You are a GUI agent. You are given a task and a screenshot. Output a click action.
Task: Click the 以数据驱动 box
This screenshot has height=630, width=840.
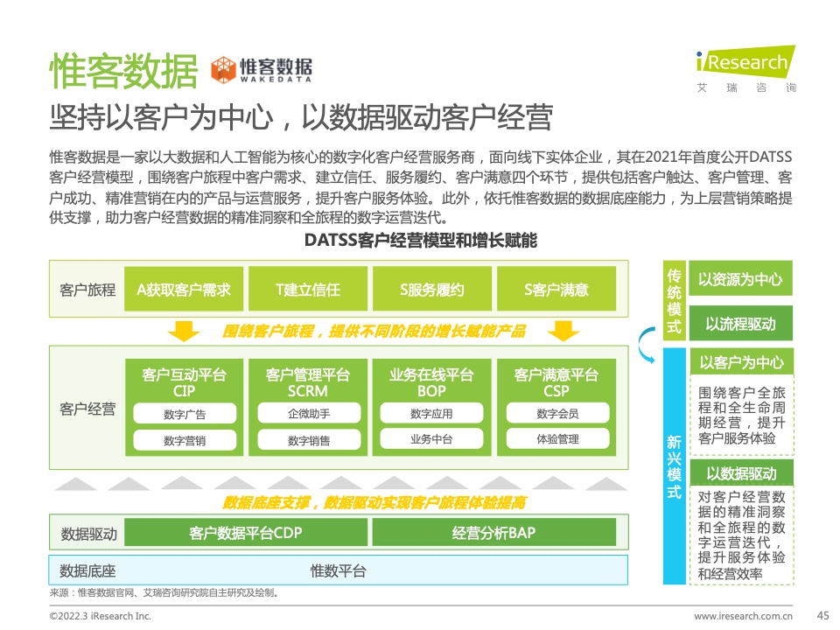click(741, 473)
